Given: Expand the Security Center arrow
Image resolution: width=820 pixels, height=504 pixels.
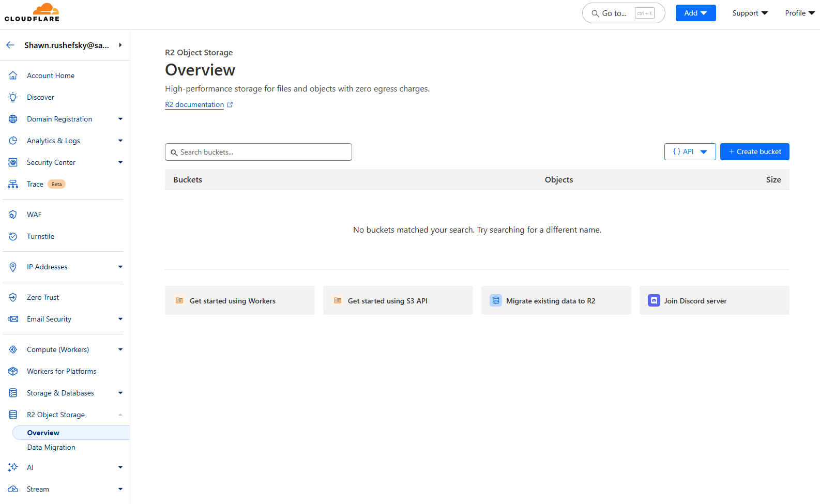Looking at the screenshot, I should (120, 162).
